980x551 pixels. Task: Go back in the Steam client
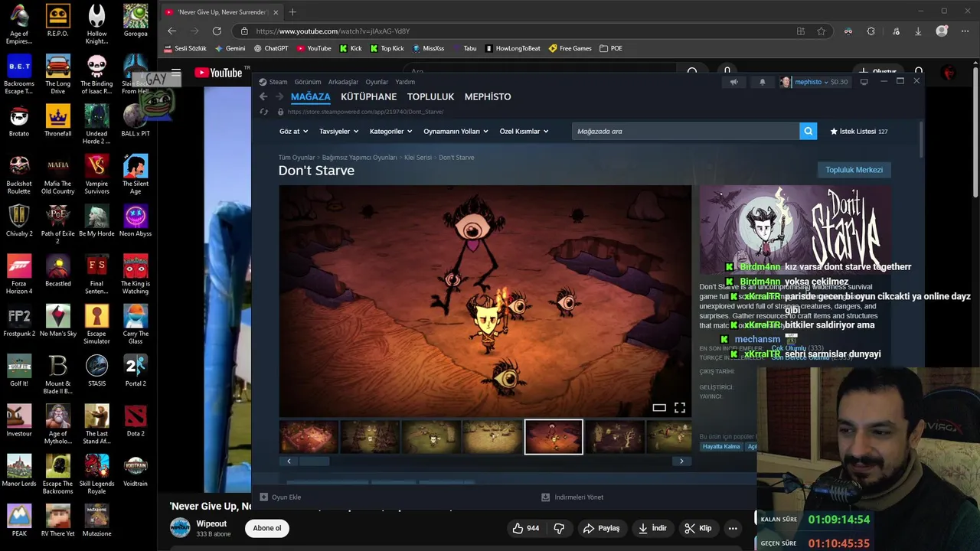(x=263, y=96)
